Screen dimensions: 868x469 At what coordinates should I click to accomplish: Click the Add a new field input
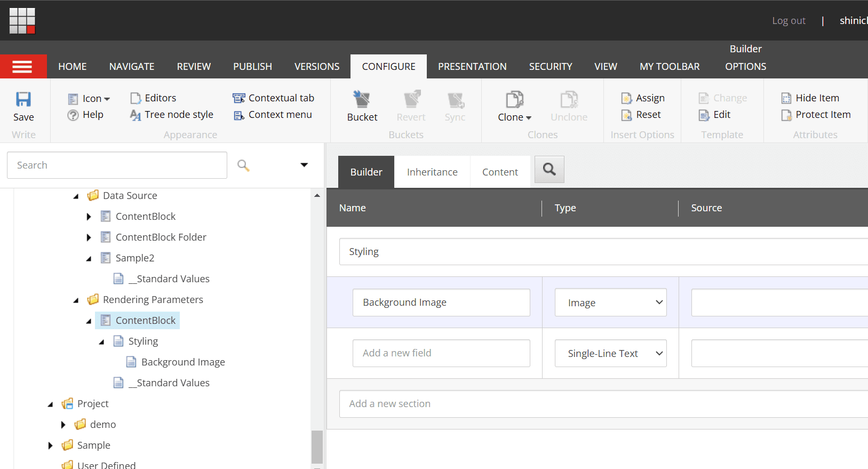pyautogui.click(x=441, y=353)
